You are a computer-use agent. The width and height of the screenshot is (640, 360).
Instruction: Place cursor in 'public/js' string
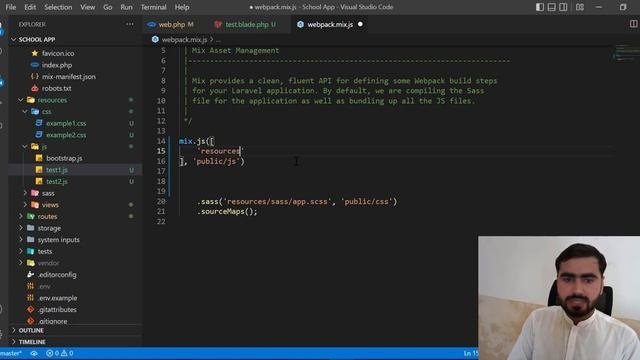point(217,161)
